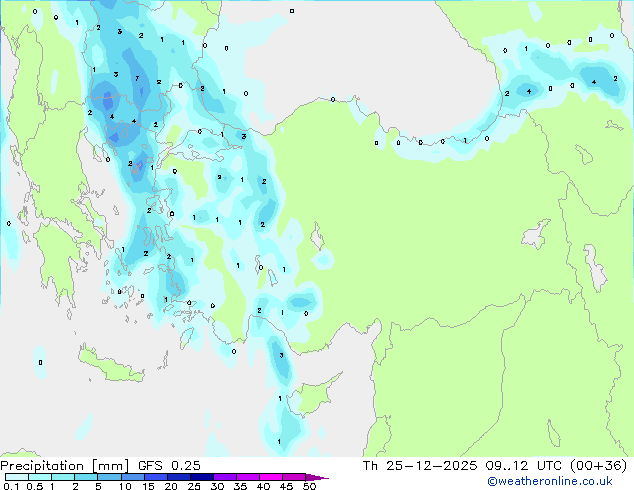
Task: Click the 45–50 mm legend color swatch
Action: pyautogui.click(x=294, y=477)
